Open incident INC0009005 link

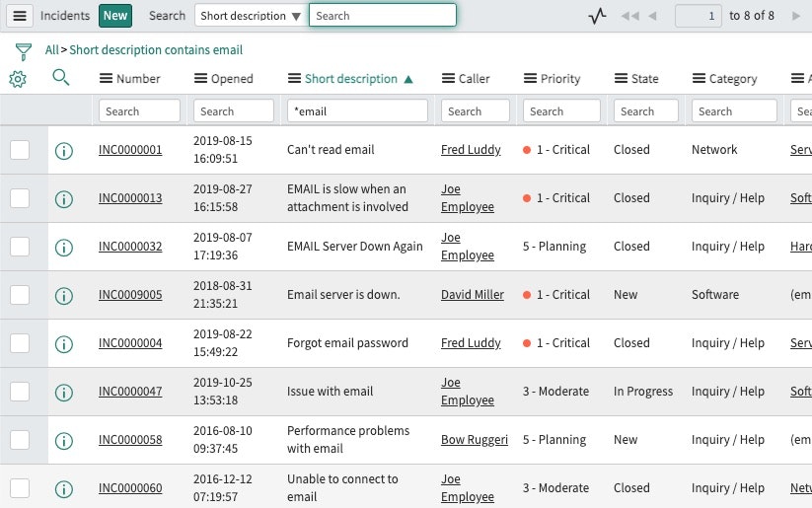130,295
